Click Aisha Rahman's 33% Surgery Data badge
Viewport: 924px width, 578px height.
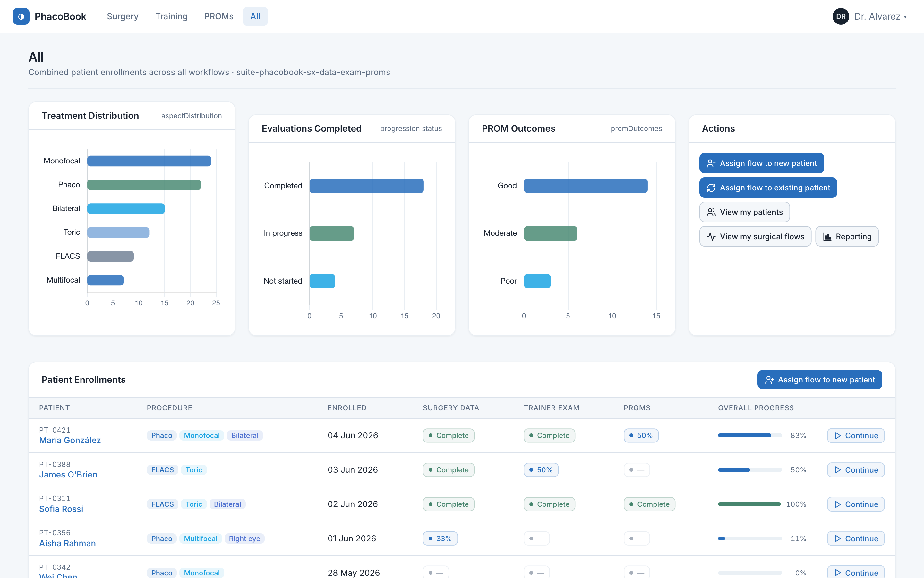tap(440, 539)
